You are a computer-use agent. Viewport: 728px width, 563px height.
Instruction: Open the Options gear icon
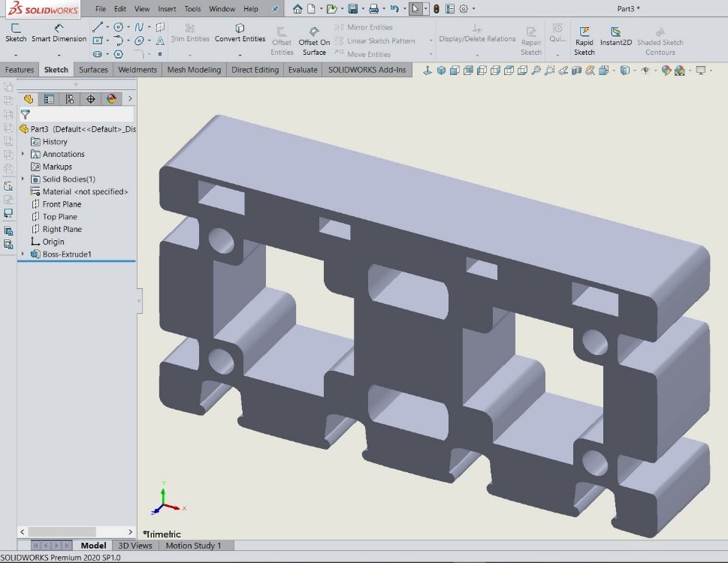tap(464, 8)
